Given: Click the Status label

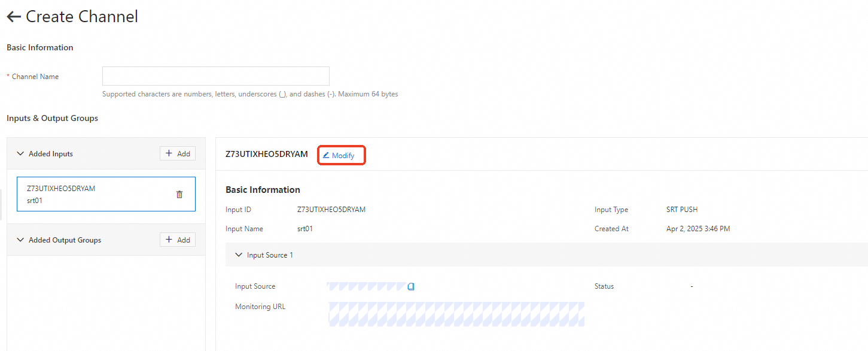Looking at the screenshot, I should click(604, 286).
